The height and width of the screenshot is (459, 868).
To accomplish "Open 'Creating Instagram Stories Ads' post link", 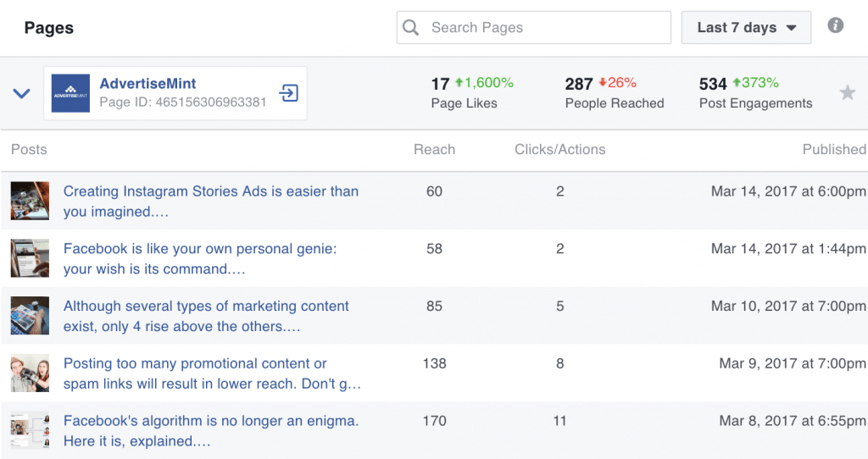I will click(x=211, y=202).
